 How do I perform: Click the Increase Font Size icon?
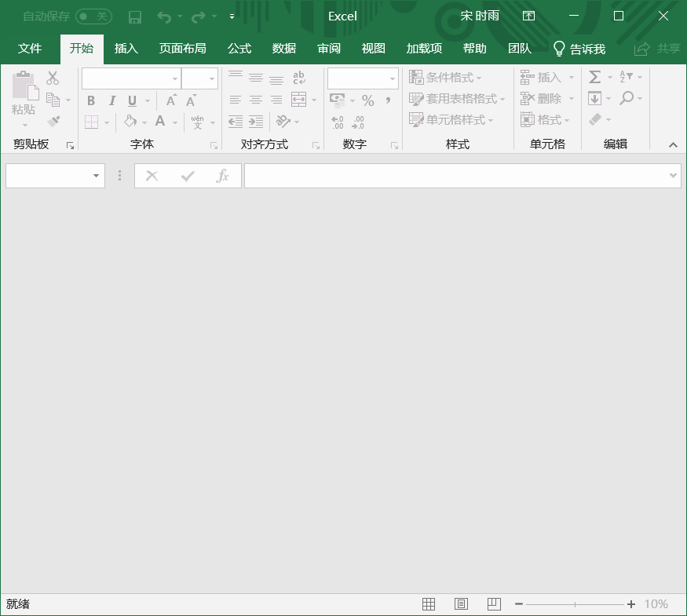(x=171, y=100)
